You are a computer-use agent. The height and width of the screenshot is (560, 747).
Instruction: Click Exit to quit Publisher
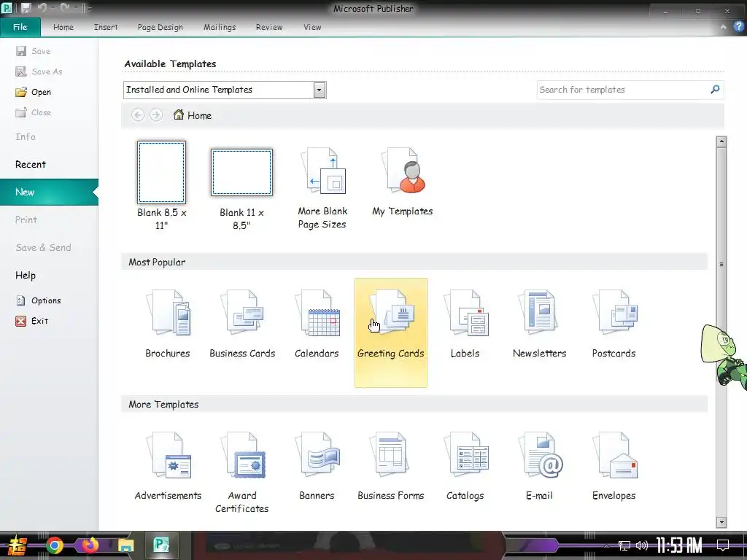click(32, 321)
